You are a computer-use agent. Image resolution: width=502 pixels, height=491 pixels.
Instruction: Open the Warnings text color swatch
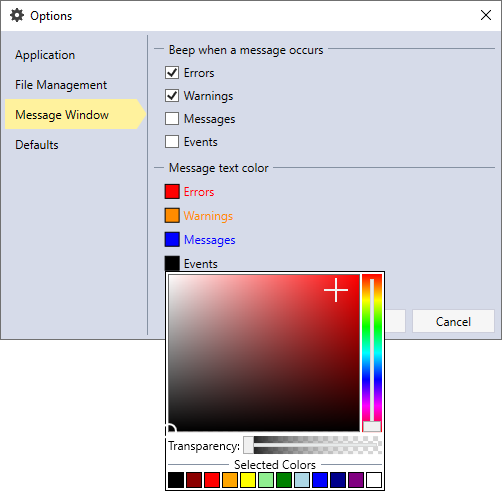[x=172, y=216]
